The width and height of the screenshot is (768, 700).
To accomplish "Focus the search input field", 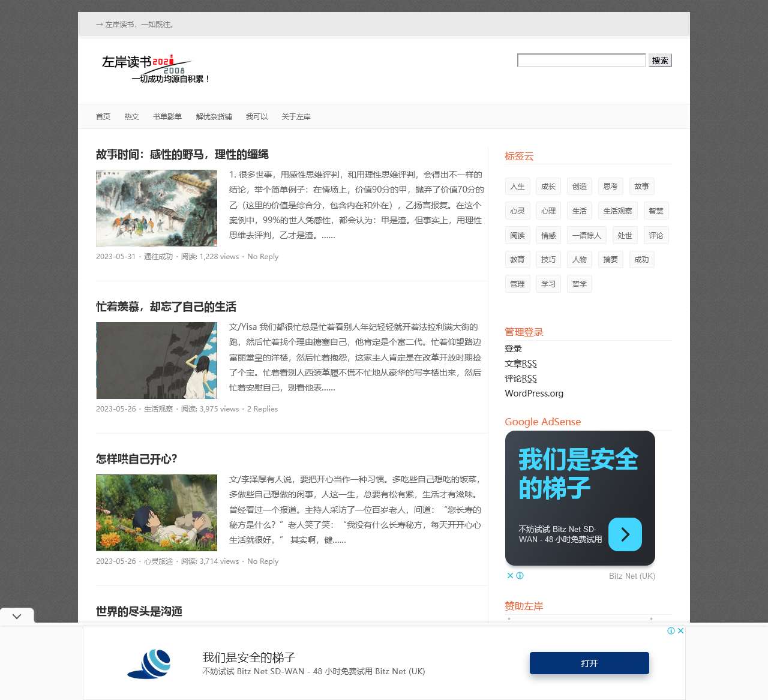I will (581, 60).
